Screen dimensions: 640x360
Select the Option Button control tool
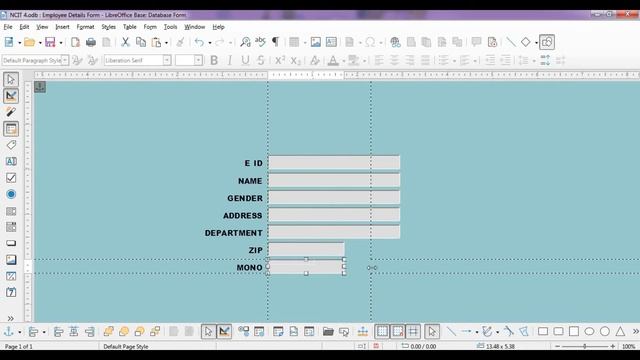click(11, 194)
